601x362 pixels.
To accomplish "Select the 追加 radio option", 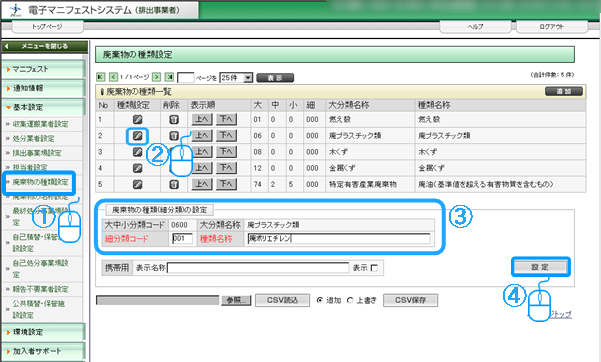I will point(320,300).
